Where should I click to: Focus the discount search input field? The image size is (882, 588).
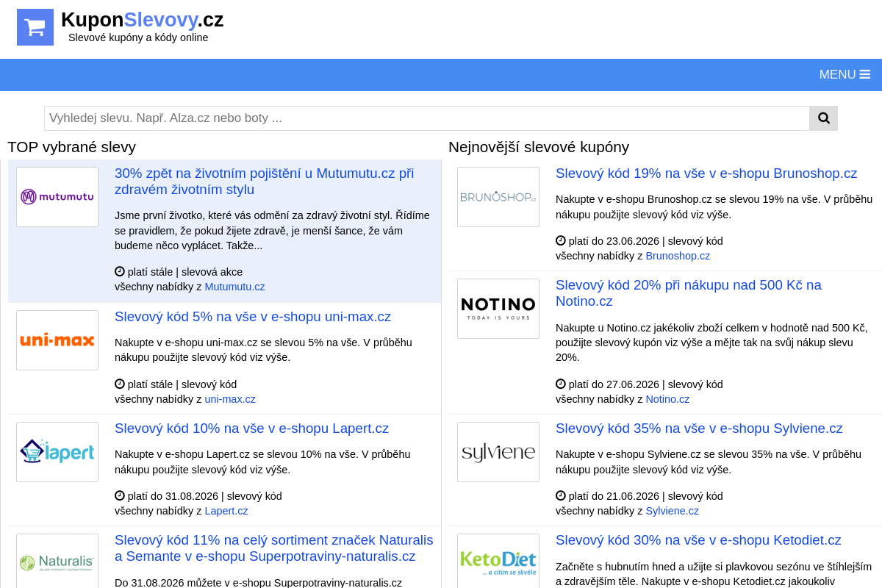(x=427, y=118)
